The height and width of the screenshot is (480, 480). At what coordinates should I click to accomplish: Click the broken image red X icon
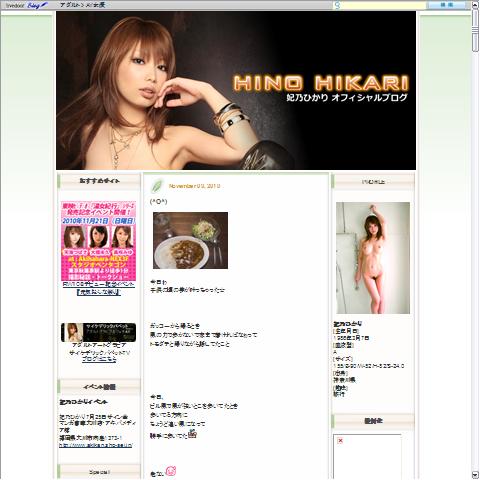coord(340,441)
